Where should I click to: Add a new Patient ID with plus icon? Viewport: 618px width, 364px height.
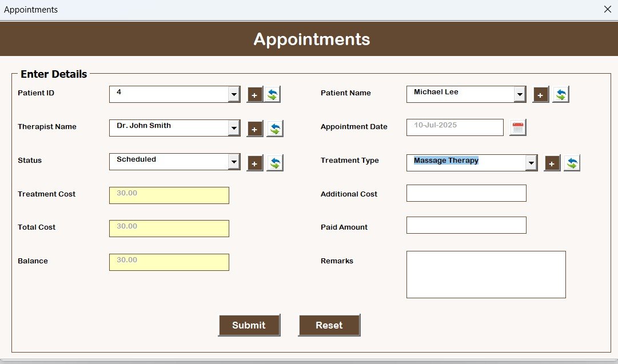(x=254, y=94)
